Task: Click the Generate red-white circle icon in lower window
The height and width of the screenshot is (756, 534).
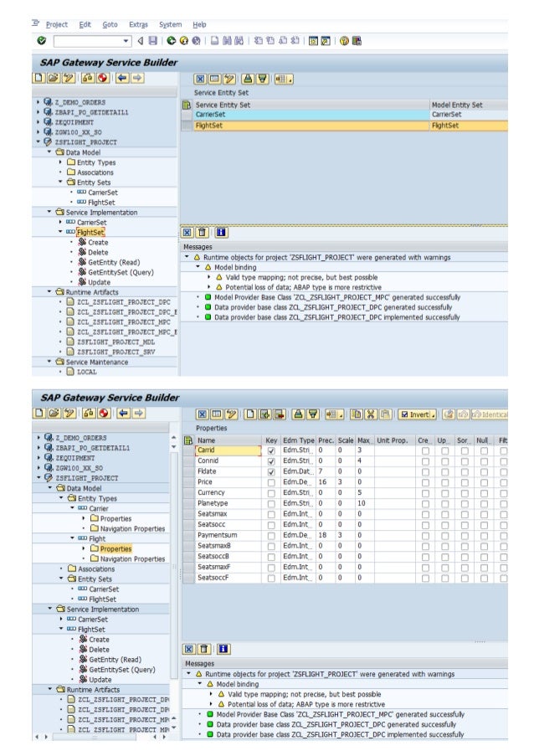Action: click(x=104, y=414)
